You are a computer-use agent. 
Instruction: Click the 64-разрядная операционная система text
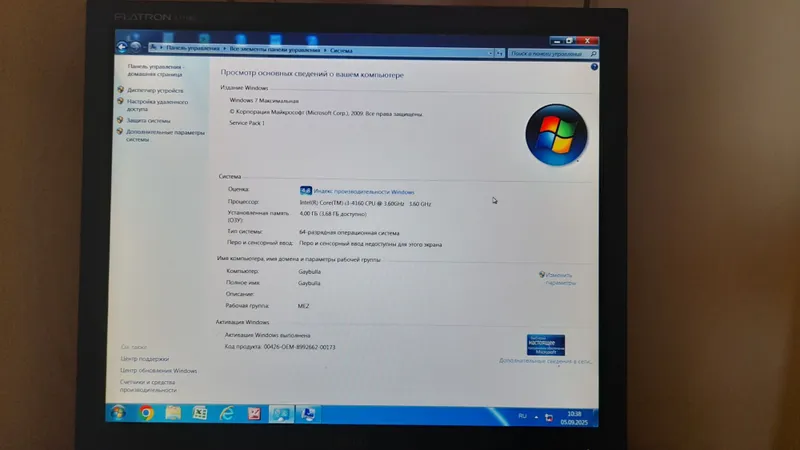coord(349,233)
